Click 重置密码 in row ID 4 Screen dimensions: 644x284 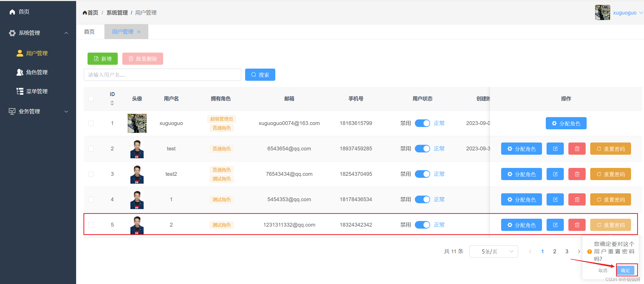click(x=611, y=199)
